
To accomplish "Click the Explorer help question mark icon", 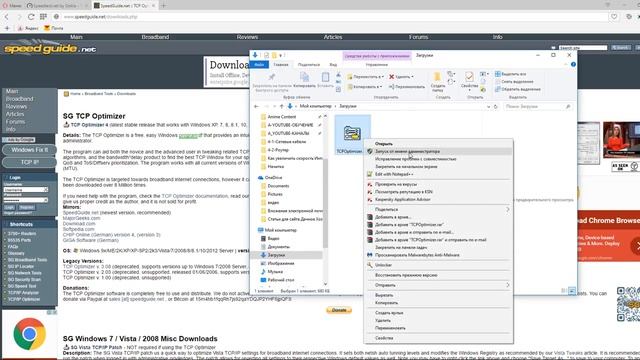I will (x=573, y=64).
